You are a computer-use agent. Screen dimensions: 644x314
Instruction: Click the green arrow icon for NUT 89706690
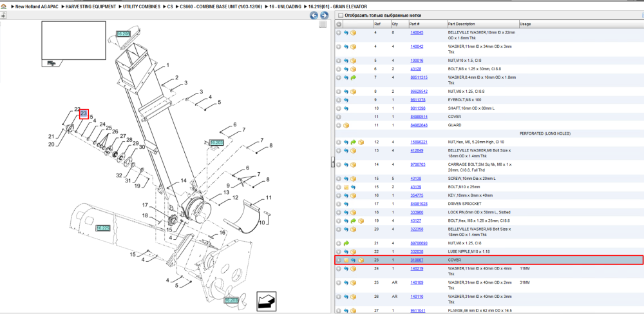346,243
